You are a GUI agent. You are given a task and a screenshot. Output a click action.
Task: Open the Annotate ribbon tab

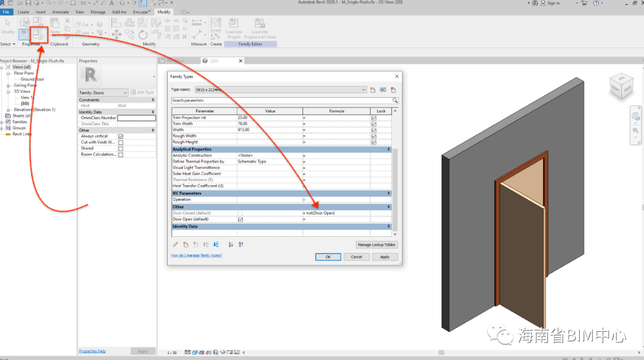(x=60, y=12)
